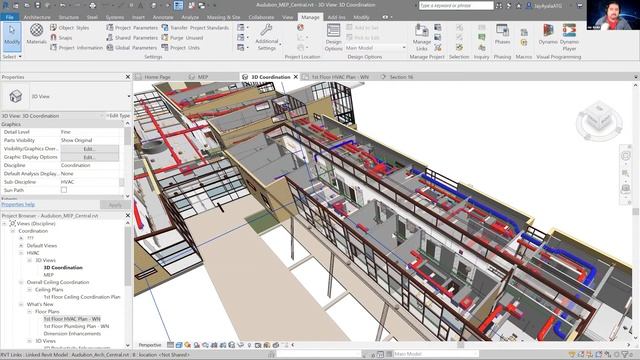Open Additional Settings dropdown
This screenshot has height=360, width=640.
[x=267, y=37]
